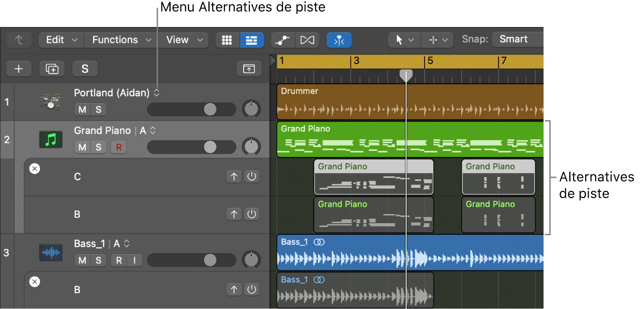Toggle record enable on Bass_1 track
The height and width of the screenshot is (309, 644).
[x=119, y=260]
